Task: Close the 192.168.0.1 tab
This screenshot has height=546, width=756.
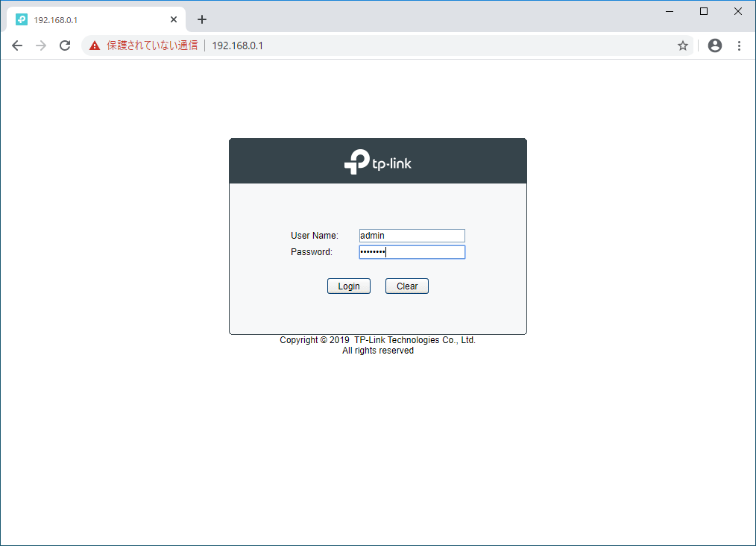Action: (x=174, y=19)
